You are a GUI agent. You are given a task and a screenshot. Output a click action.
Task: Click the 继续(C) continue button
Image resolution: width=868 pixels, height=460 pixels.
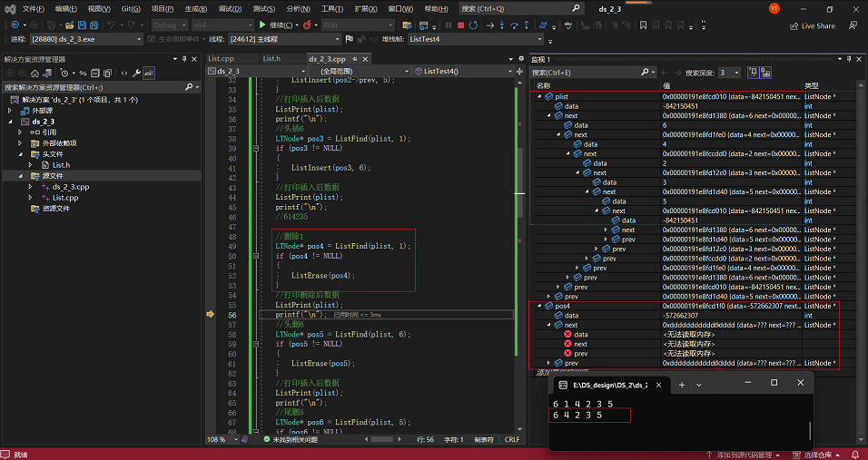tap(276, 25)
